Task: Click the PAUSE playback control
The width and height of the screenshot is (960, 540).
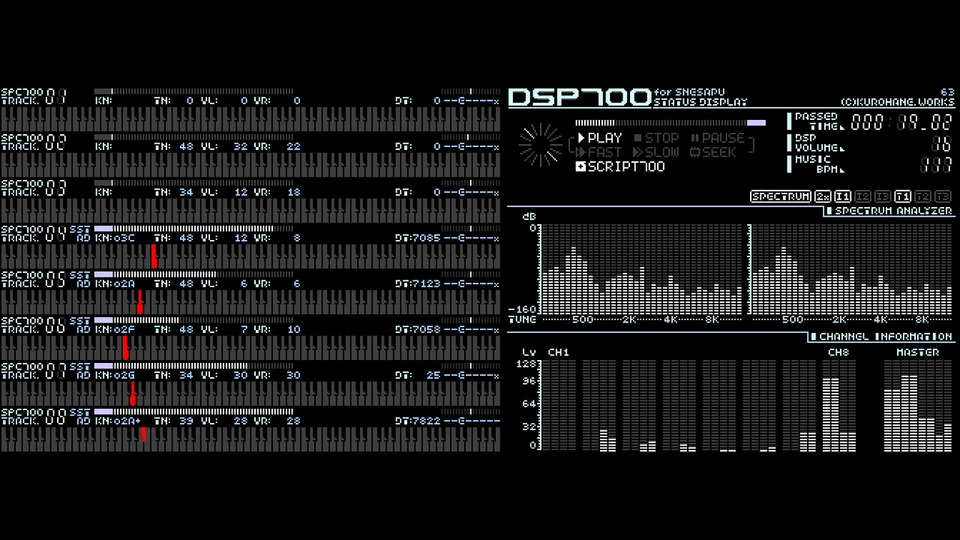Action: [x=718, y=138]
